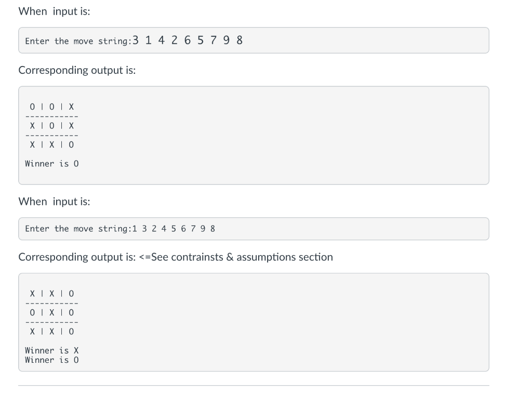Viewport: 532px width, 394px height.
Task: Click the first dashed separator of first board
Action: pyautogui.click(x=51, y=117)
